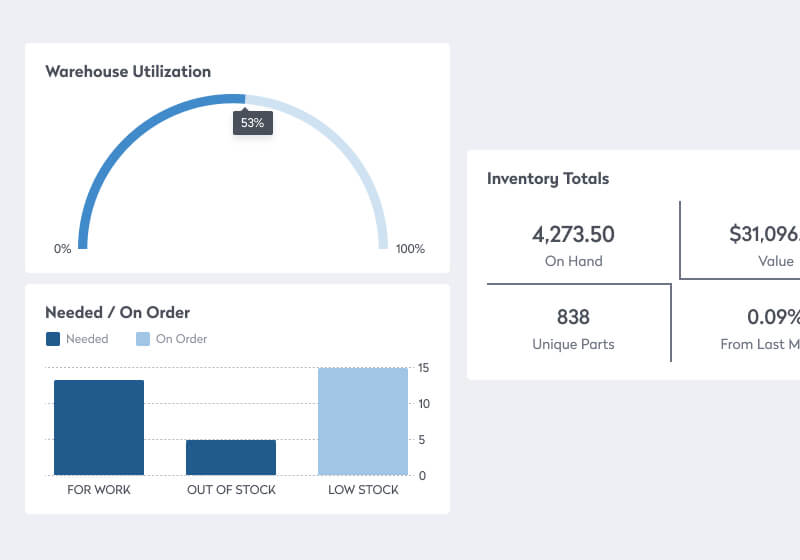This screenshot has height=560, width=800.
Task: Click the light blue On Order legend swatch
Action: click(143, 339)
